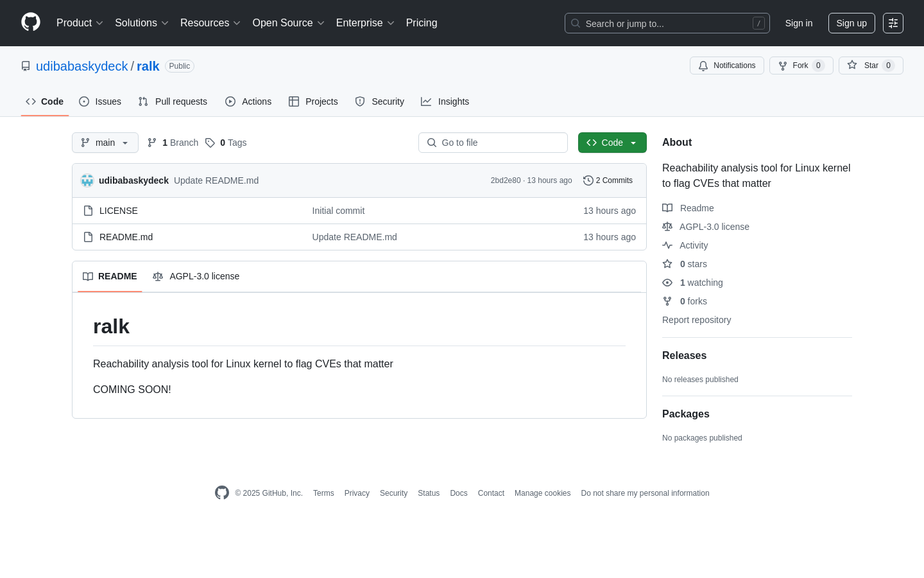This screenshot has height=578, width=924.
Task: Open the Initial commit message link
Action: 338,211
